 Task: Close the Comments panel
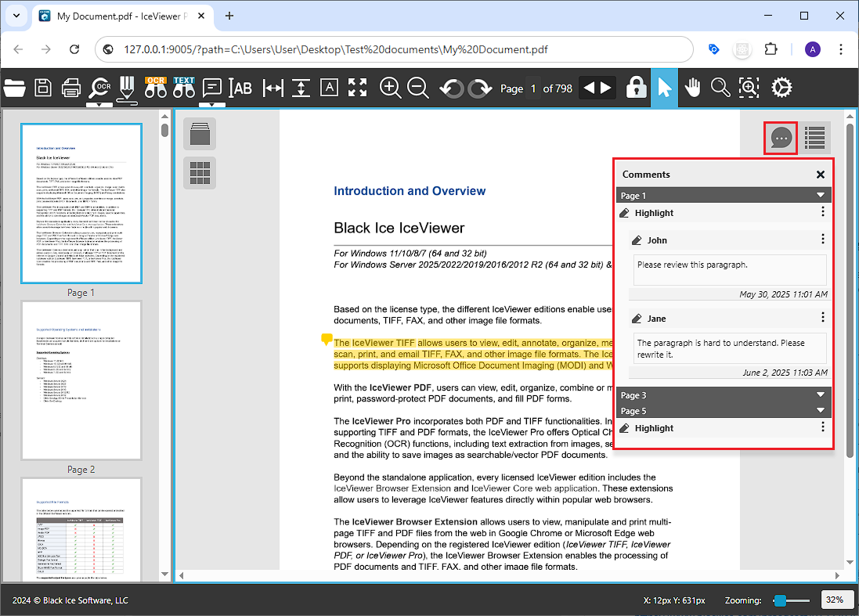[820, 175]
